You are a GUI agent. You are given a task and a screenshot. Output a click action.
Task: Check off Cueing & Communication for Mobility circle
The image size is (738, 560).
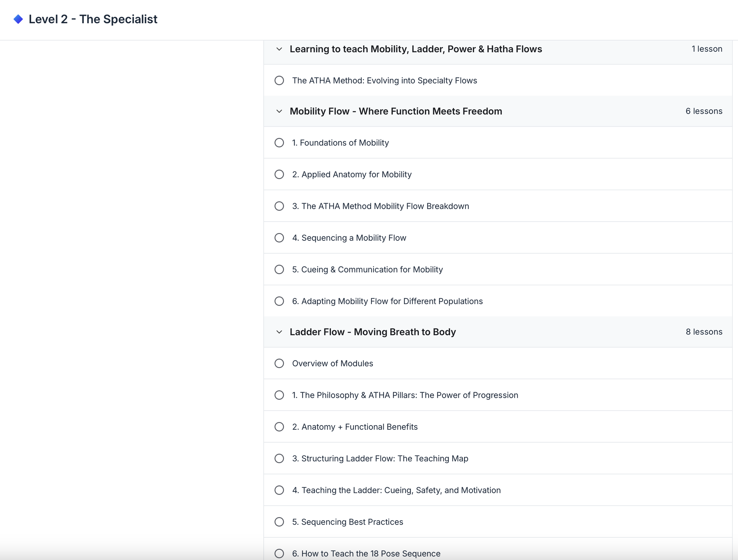[279, 270]
